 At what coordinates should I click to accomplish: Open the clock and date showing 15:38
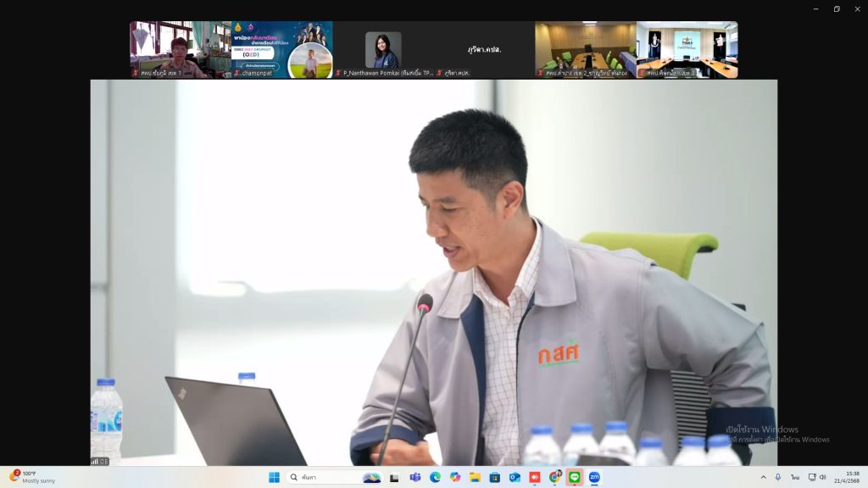coord(847,477)
